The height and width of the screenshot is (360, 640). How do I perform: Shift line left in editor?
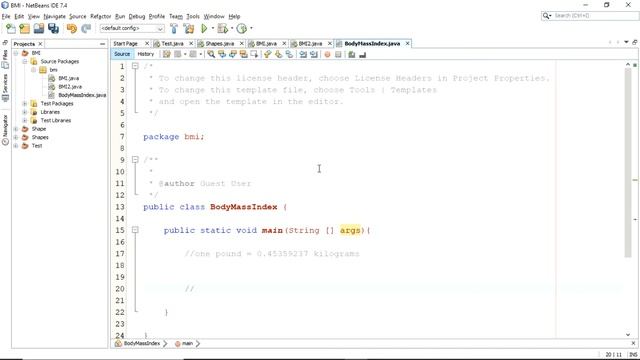pos(303,54)
